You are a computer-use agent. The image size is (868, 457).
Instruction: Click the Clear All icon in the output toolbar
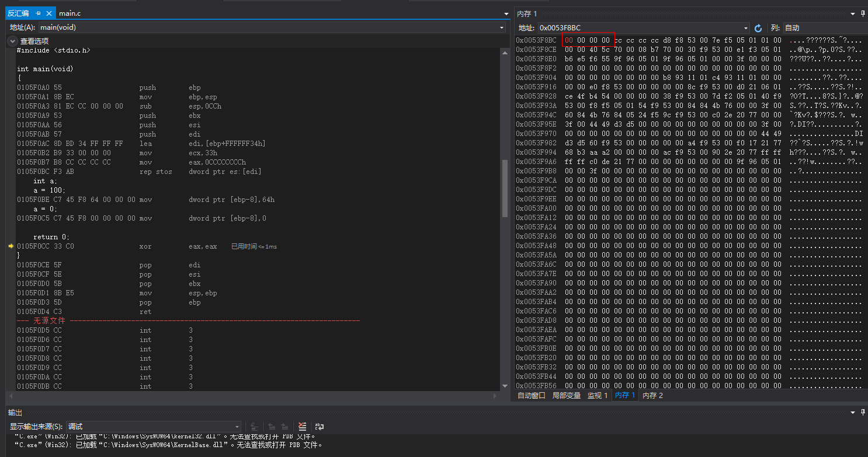click(x=302, y=427)
